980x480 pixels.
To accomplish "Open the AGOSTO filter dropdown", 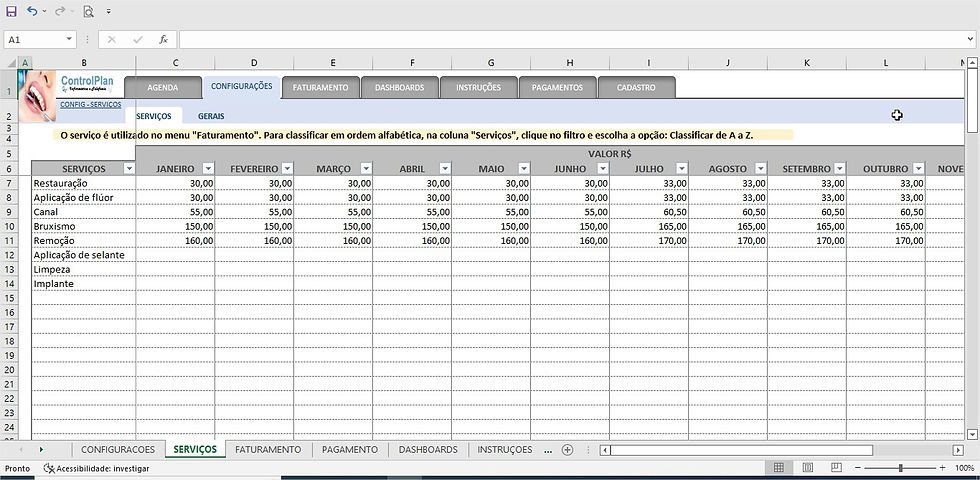I will (761, 169).
